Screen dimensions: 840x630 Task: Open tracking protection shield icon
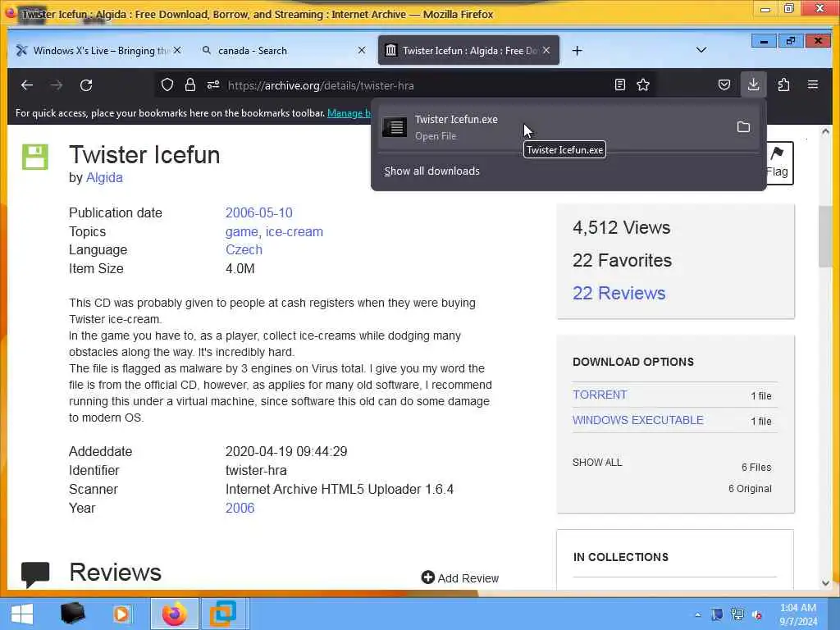[x=167, y=85]
